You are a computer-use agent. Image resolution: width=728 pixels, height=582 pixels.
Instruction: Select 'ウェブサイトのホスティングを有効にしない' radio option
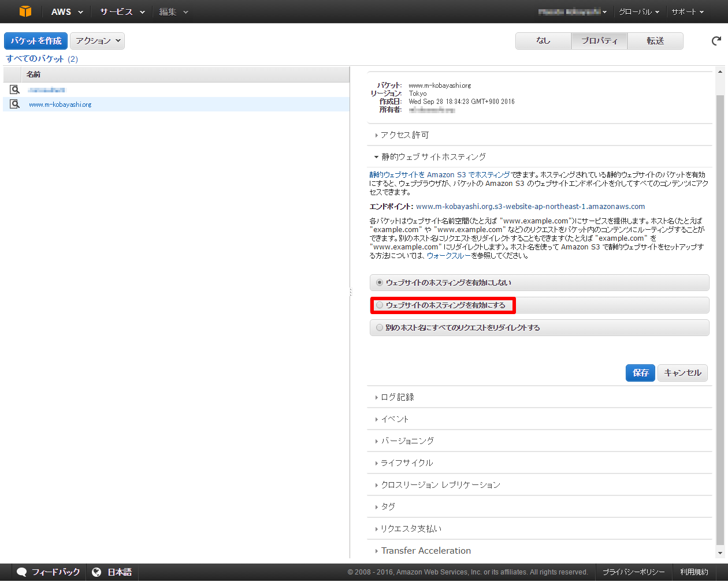point(380,283)
